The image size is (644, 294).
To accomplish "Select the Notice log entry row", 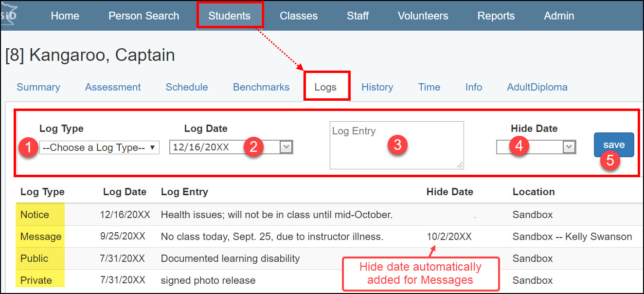I will (195, 214).
